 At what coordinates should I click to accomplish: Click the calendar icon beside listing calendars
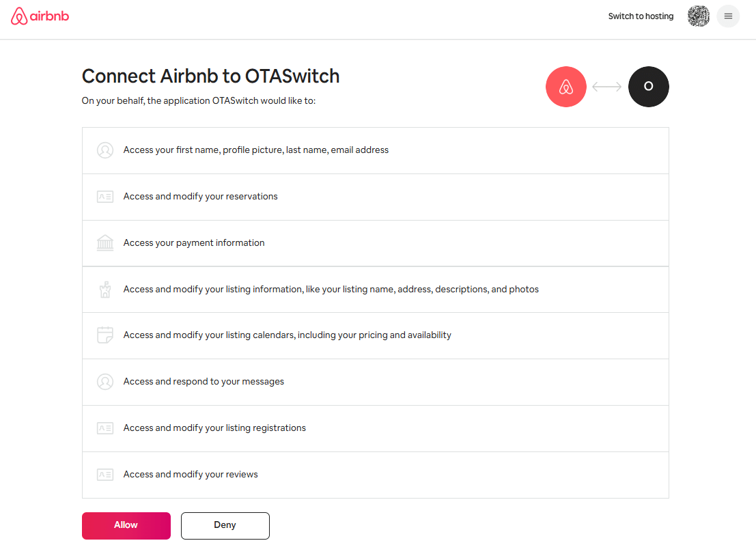tap(105, 335)
